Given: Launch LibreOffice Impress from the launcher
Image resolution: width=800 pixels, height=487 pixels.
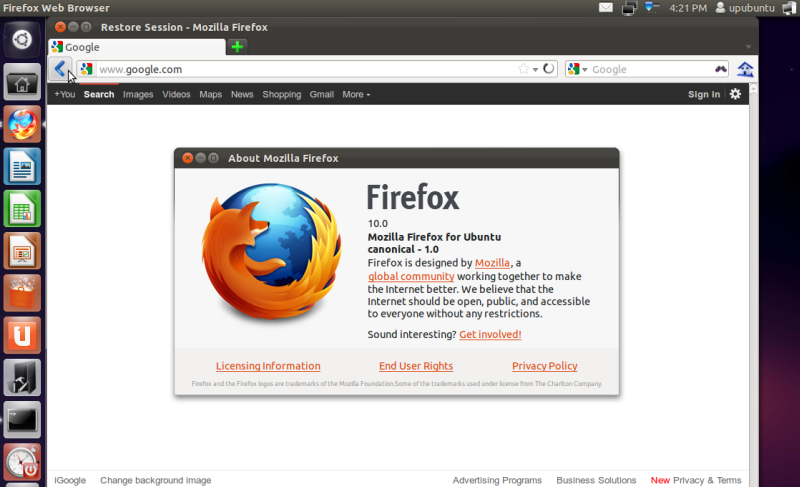Looking at the screenshot, I should tap(22, 251).
